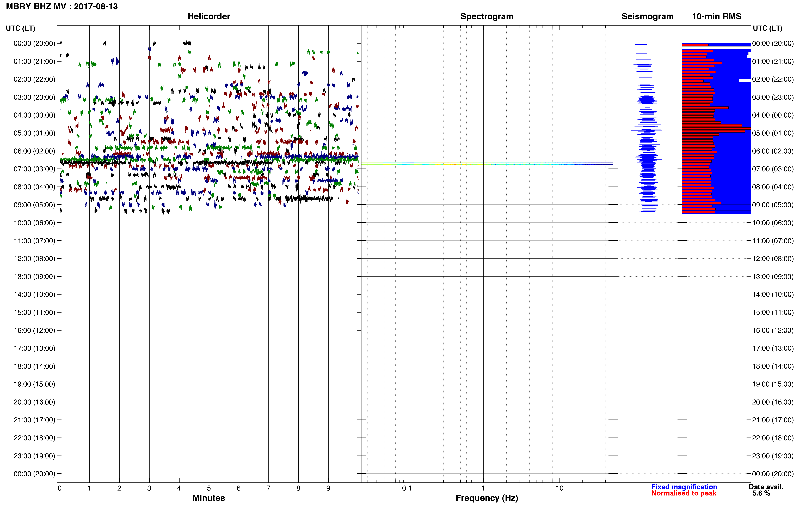Click the 9 tick on the Minutes axis
This screenshot has height=508, width=812.
328,488
